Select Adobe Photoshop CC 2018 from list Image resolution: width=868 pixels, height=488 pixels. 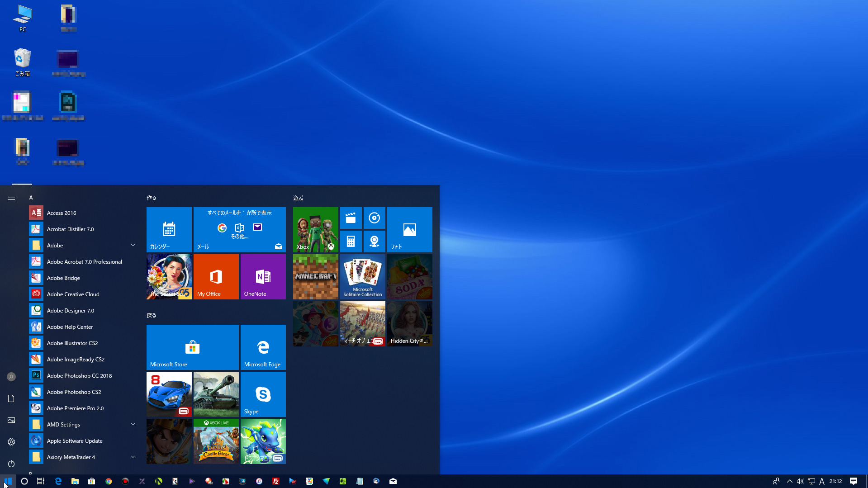coord(79,375)
